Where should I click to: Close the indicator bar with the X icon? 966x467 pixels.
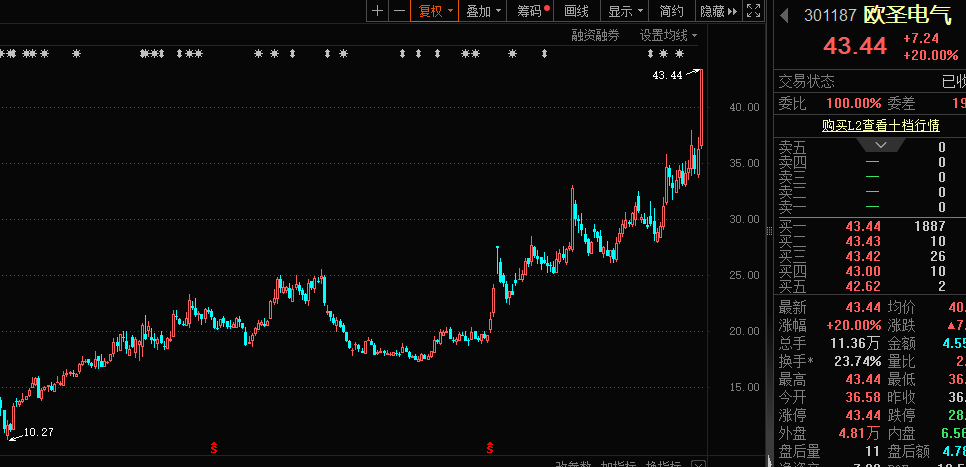[x=697, y=464]
